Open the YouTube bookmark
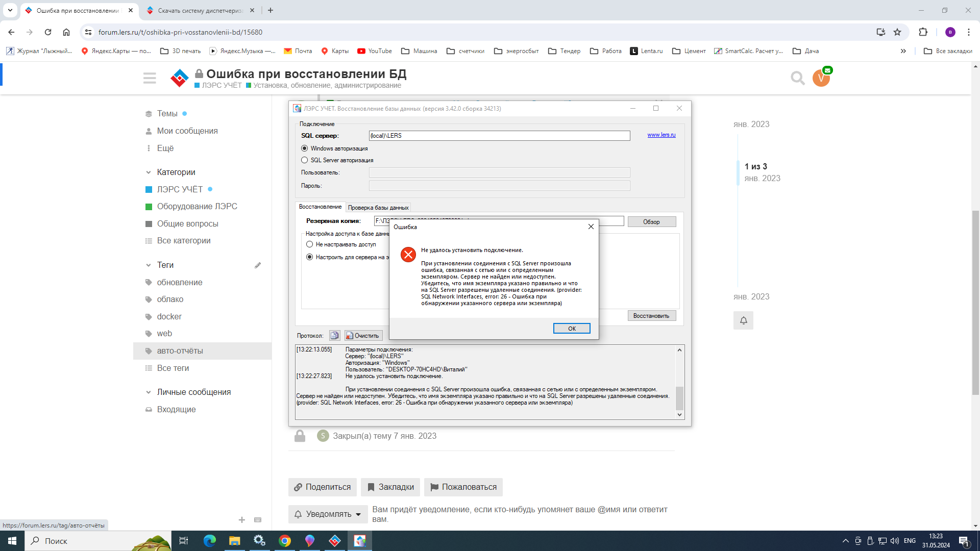The width and height of the screenshot is (980, 551). pos(375,51)
